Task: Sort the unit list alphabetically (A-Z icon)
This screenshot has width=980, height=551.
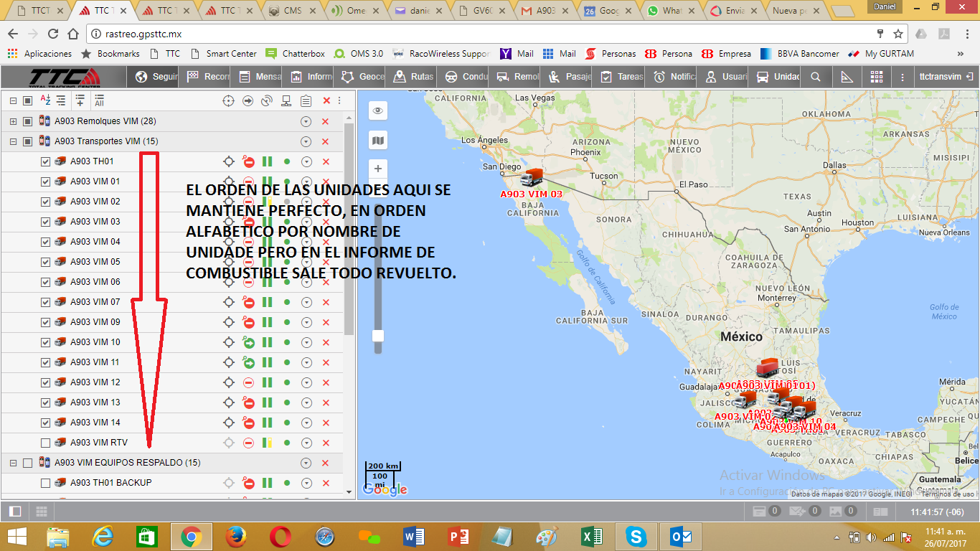Action: 44,100
